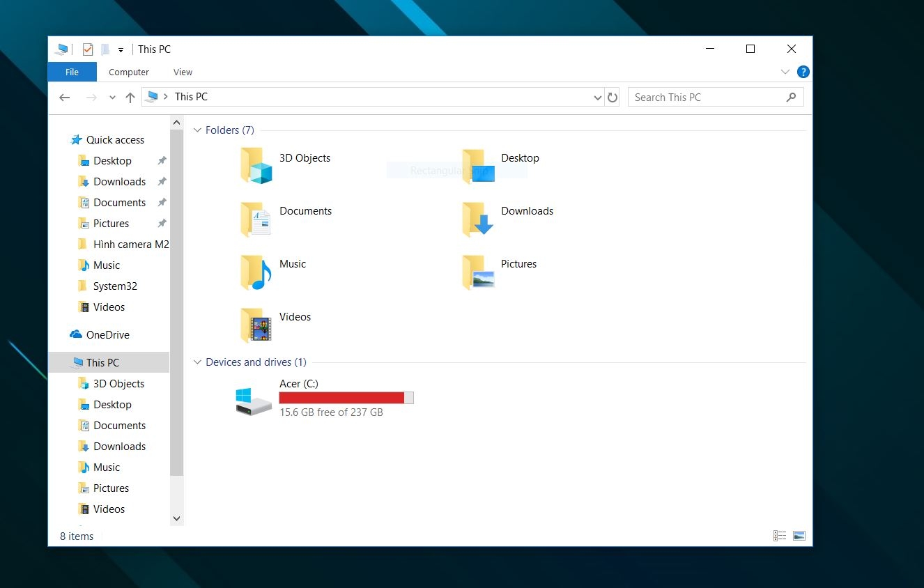The width and height of the screenshot is (924, 588).
Task: Expand the Customize Quick Access Toolbar dropdown
Action: point(119,49)
